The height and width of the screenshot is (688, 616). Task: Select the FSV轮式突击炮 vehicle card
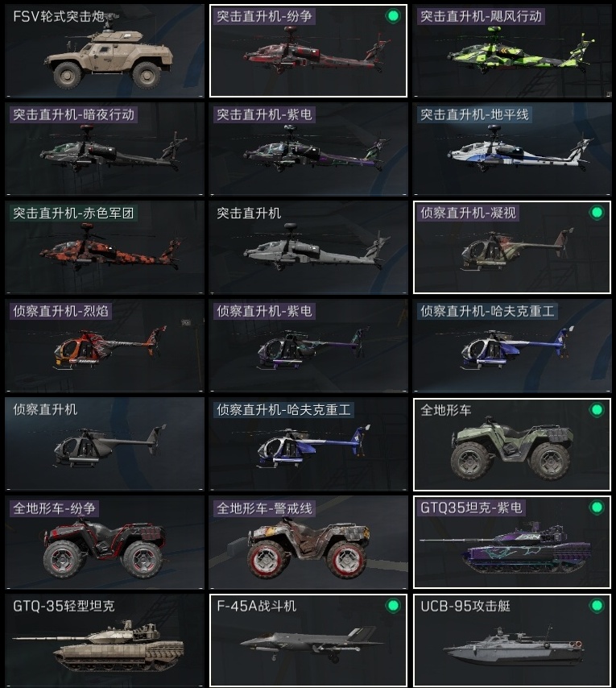tap(105, 51)
